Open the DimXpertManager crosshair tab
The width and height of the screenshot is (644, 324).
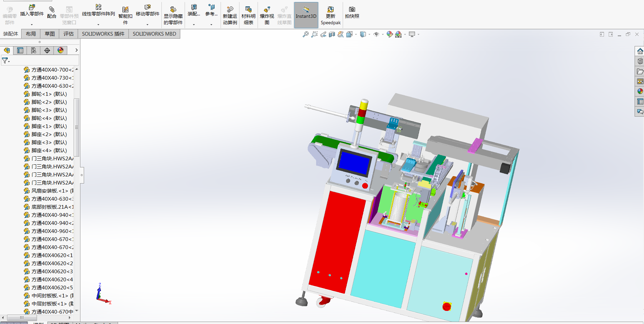coord(47,50)
